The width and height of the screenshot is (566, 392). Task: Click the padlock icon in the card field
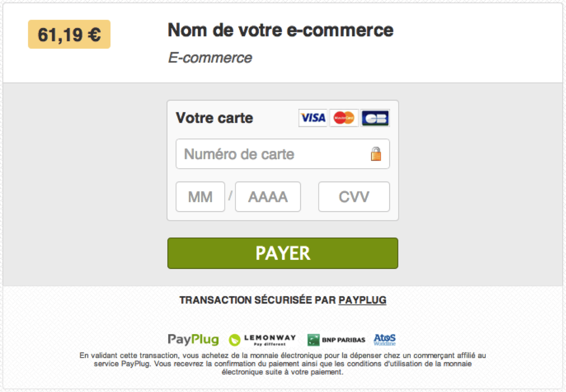375,154
